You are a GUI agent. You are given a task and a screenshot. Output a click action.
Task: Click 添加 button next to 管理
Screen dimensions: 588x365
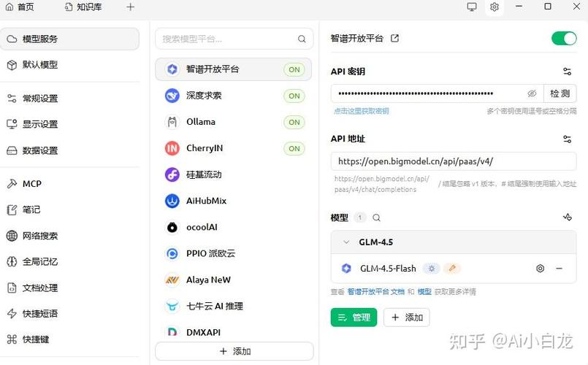(x=407, y=318)
